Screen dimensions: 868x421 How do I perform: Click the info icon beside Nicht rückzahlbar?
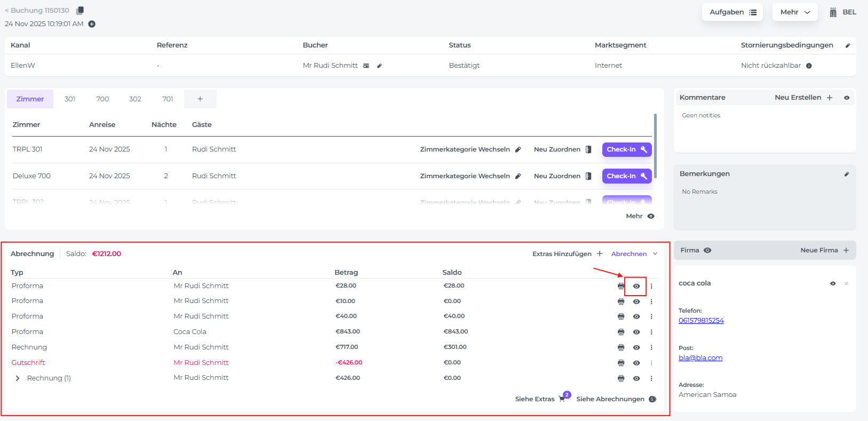tap(809, 66)
